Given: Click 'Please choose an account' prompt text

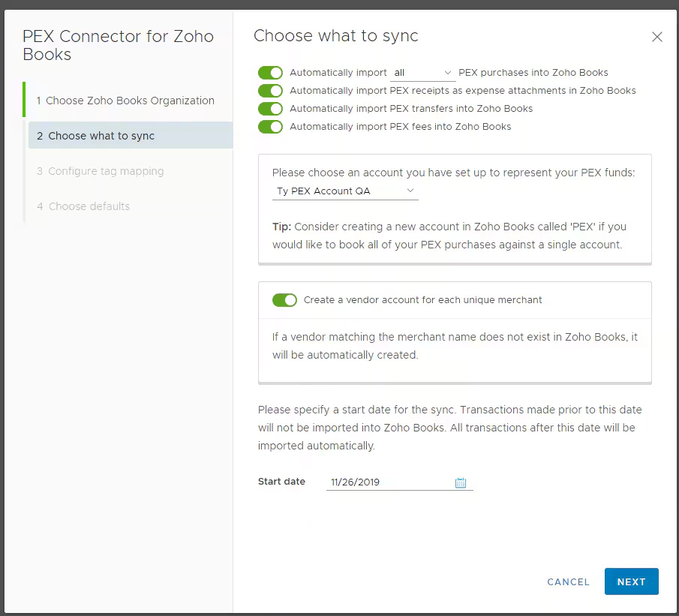Looking at the screenshot, I should pyautogui.click(x=453, y=173).
